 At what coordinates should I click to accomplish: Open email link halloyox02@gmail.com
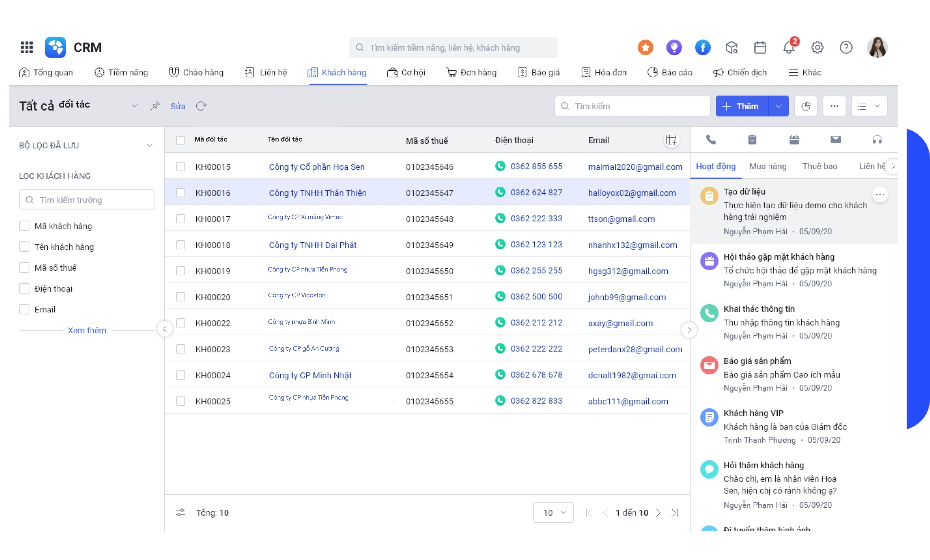coord(631,193)
